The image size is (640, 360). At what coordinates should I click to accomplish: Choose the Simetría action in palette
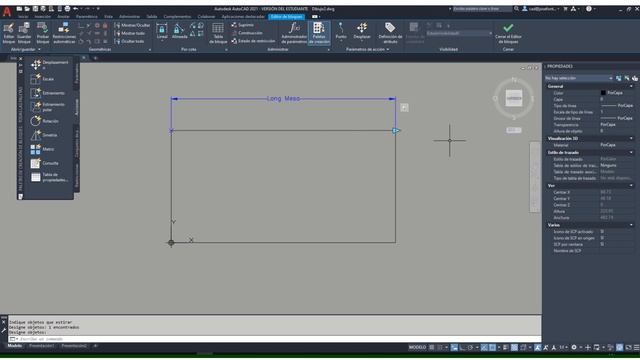44,135
